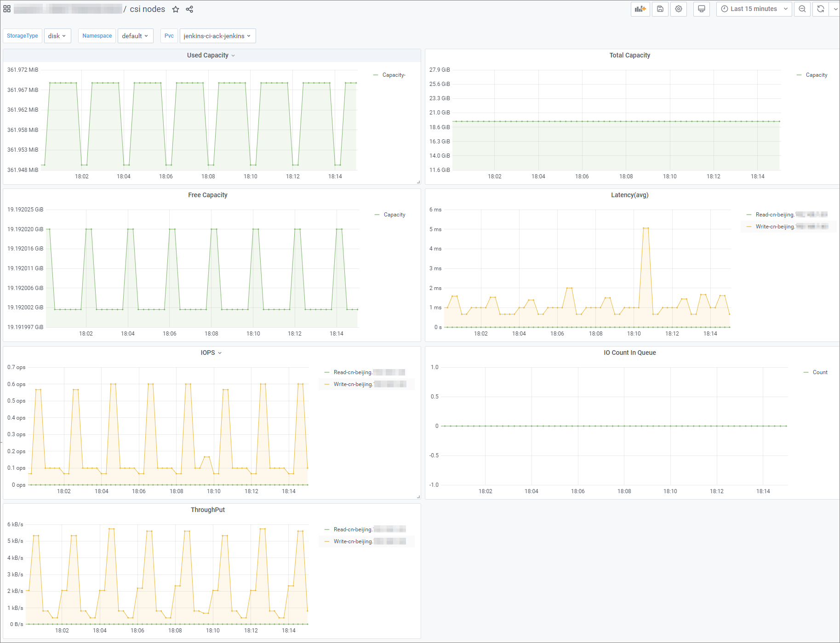The width and height of the screenshot is (840, 643).
Task: Toggle Count series in IO Queue legend
Action: click(820, 372)
